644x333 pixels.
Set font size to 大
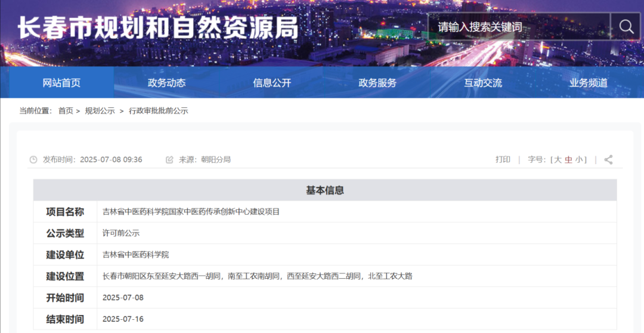point(558,159)
